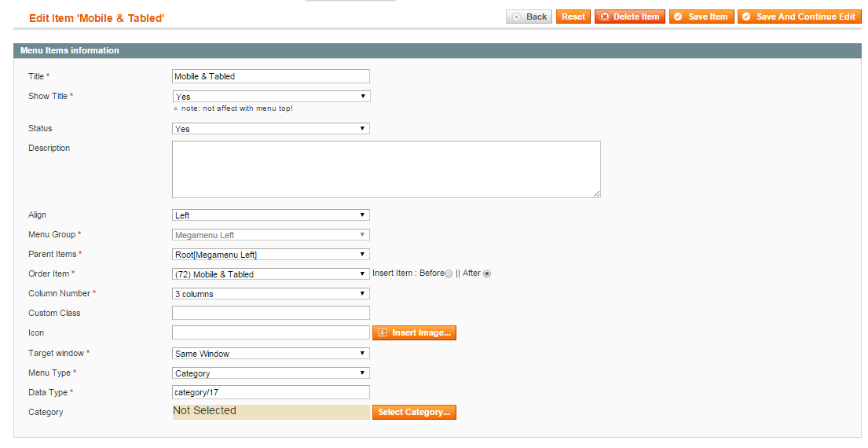Click the 'Target window' field label

pyautogui.click(x=56, y=353)
